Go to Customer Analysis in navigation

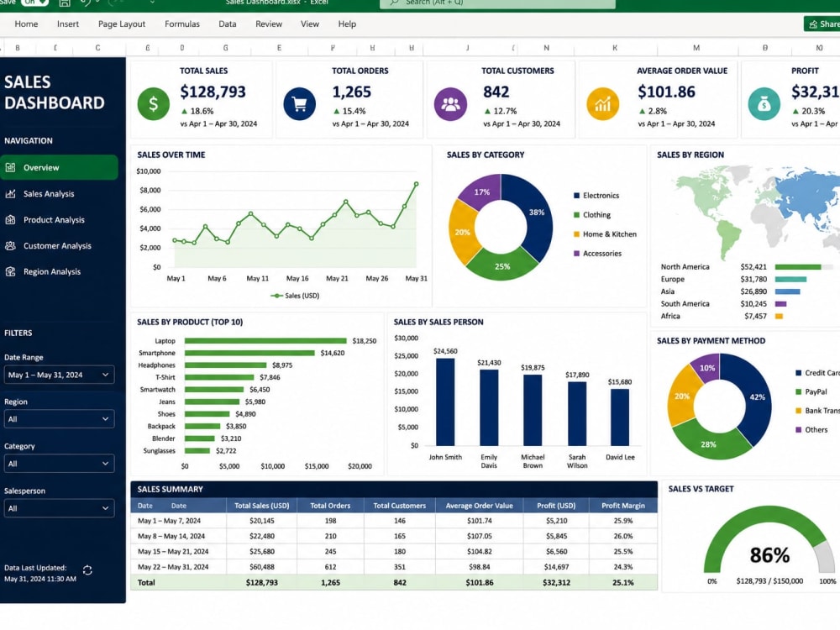tap(59, 246)
